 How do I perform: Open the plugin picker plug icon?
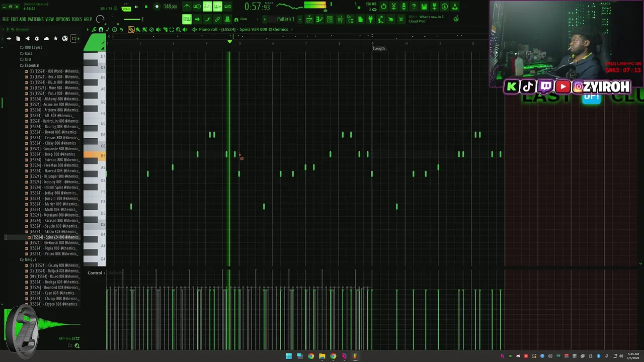pyautogui.click(x=370, y=19)
